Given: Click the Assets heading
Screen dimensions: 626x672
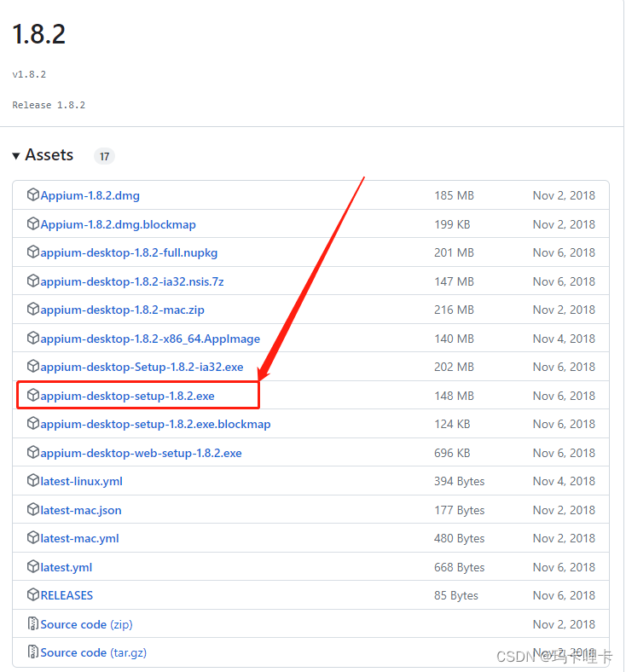Looking at the screenshot, I should 49,155.
